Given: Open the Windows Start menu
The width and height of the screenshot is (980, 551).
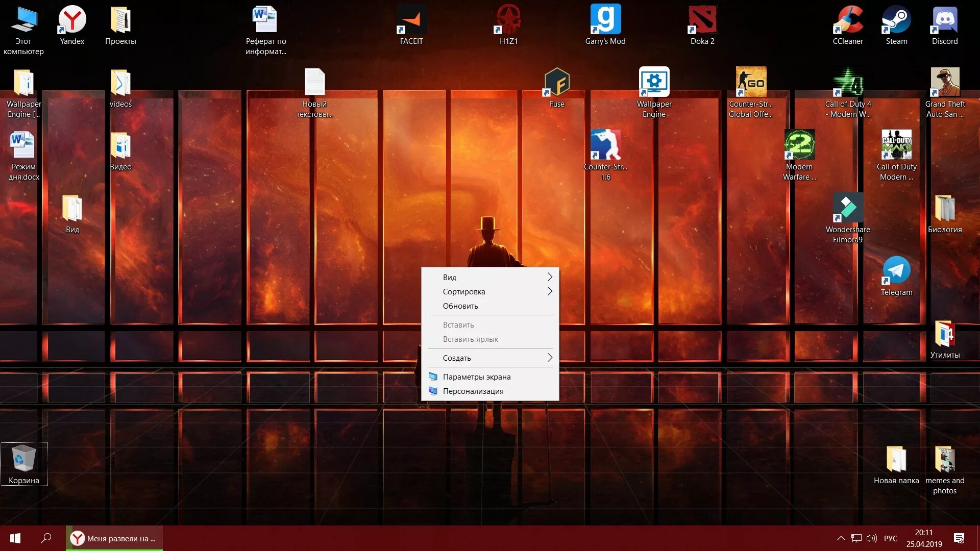Looking at the screenshot, I should (x=15, y=538).
